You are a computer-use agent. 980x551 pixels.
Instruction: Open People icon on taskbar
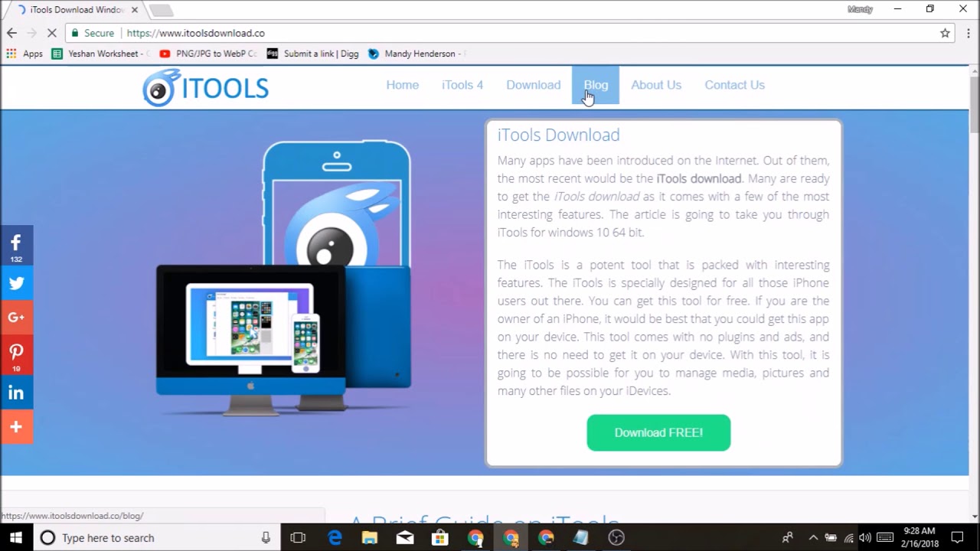click(787, 538)
